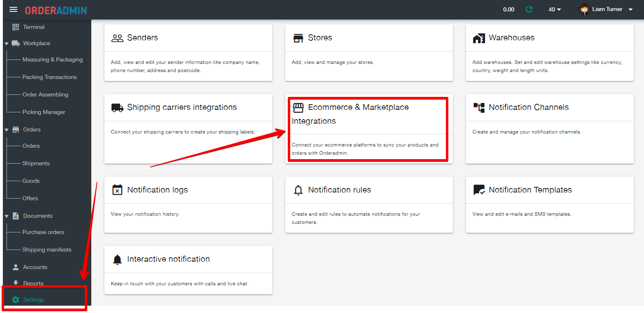Go to Accounts

(x=35, y=267)
